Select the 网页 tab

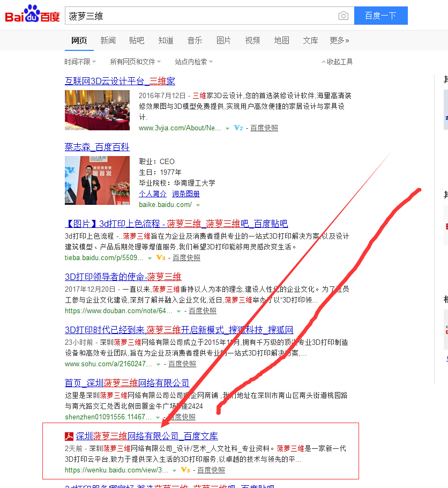pyautogui.click(x=79, y=40)
